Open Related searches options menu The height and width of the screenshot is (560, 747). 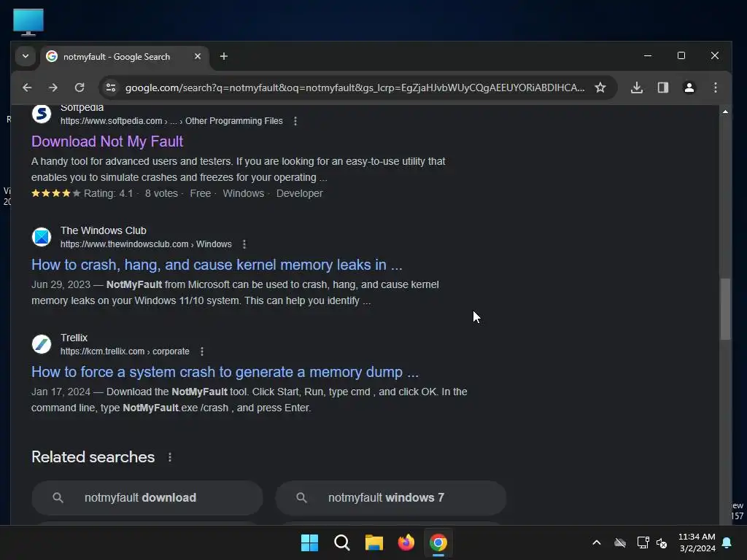click(x=170, y=457)
